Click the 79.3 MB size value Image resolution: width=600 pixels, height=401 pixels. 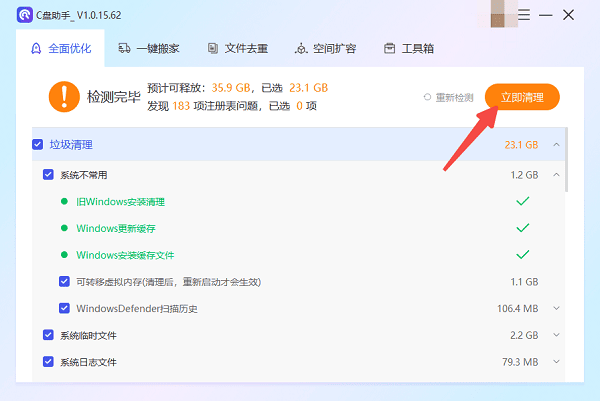520,362
